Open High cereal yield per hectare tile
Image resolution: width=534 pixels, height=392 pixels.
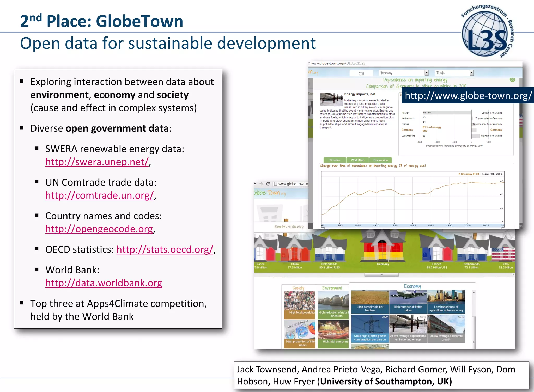pos(370,302)
